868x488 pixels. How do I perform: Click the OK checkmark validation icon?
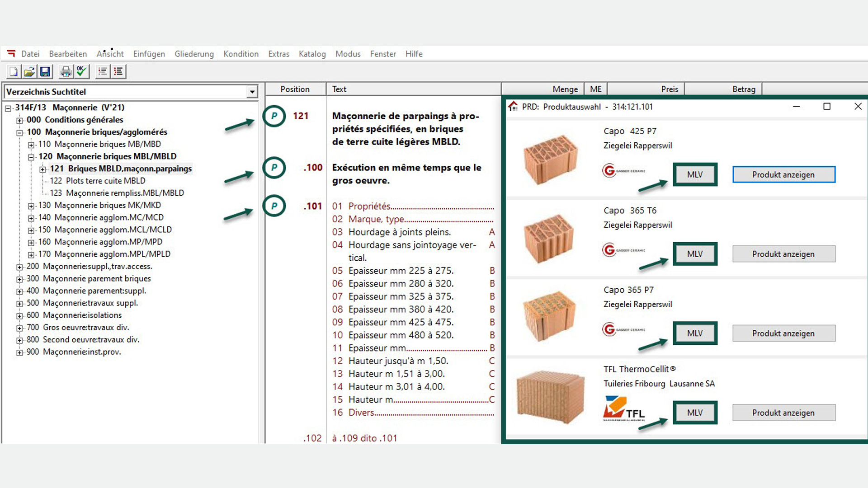click(82, 71)
